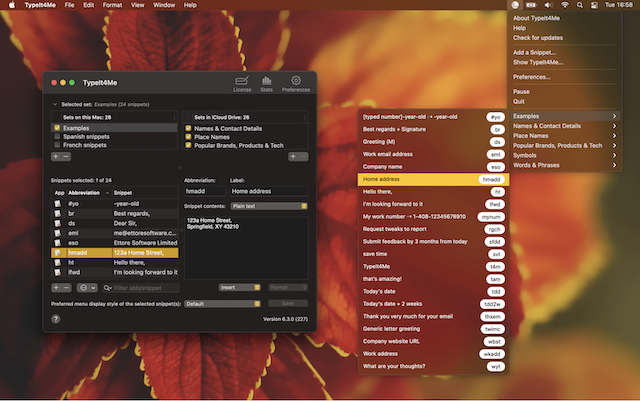
Task: Open the License toolbar icon
Action: point(241,84)
